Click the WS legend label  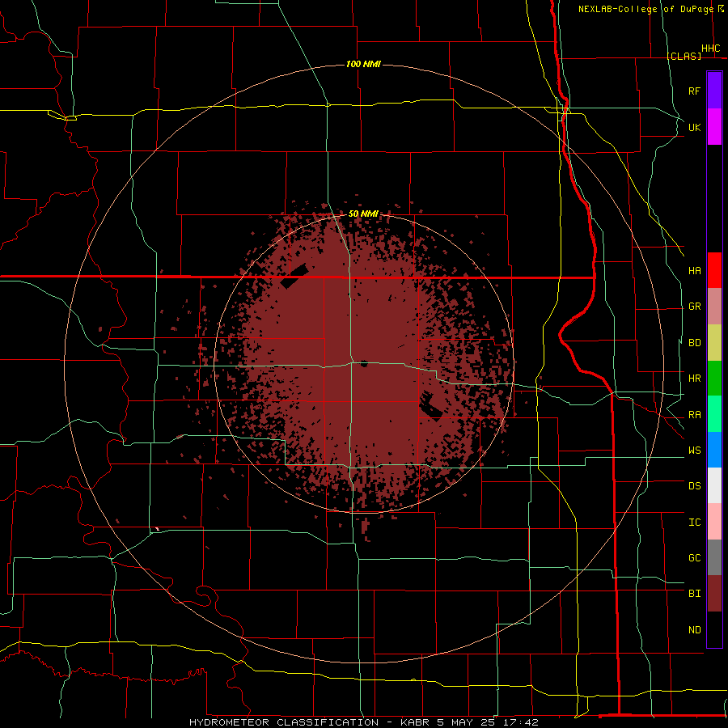[x=695, y=451]
